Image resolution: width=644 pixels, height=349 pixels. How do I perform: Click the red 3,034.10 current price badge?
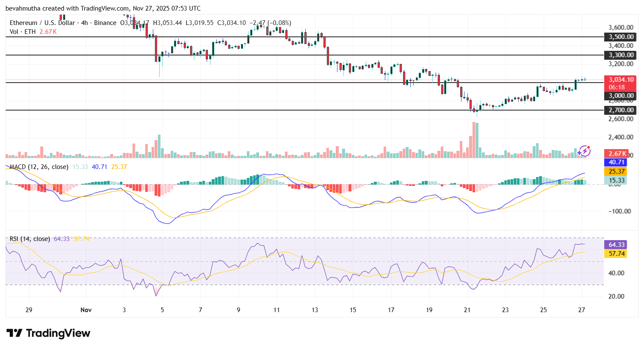tap(620, 79)
